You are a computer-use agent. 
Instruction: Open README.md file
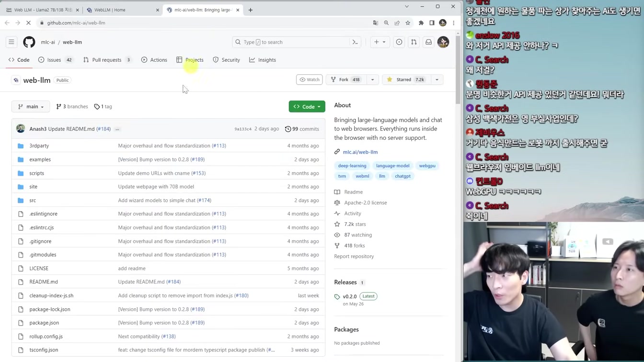[44, 282]
